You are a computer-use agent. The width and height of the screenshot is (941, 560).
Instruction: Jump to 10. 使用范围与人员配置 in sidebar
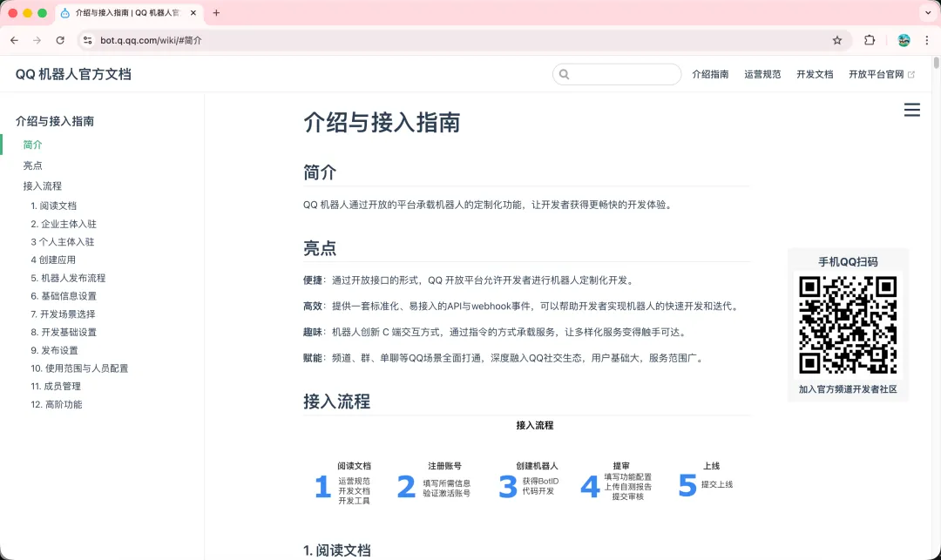point(79,368)
